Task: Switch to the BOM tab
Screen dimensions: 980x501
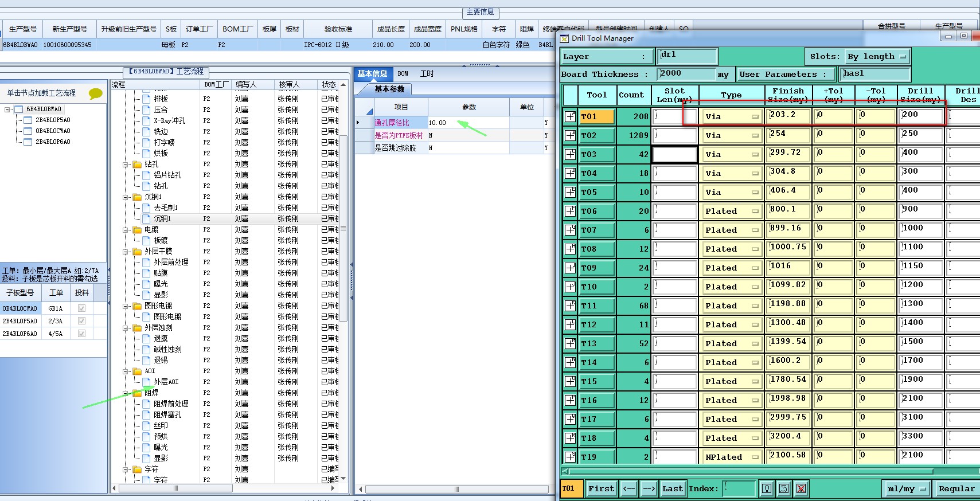Action: [403, 74]
